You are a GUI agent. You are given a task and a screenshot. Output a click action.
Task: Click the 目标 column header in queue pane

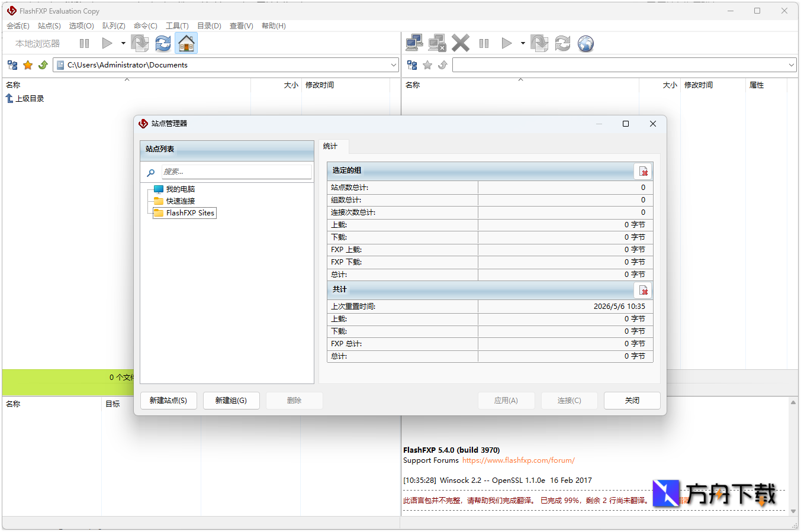coord(112,404)
